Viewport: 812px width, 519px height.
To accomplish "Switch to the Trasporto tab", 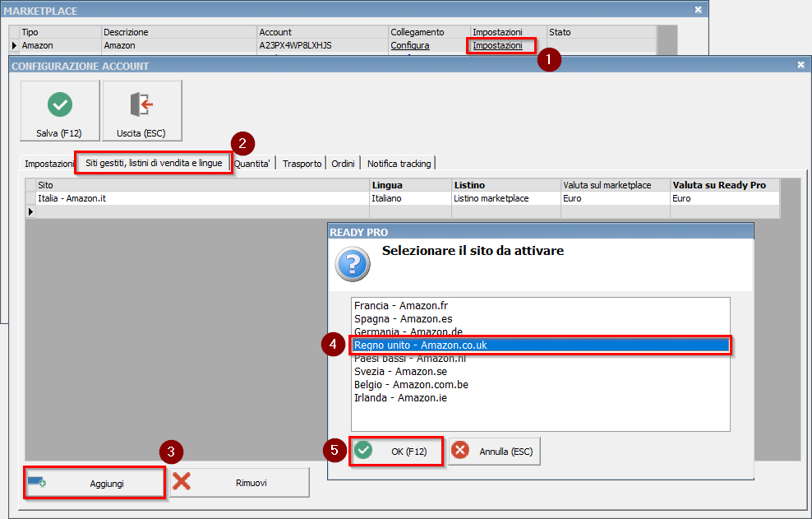I will pos(302,164).
